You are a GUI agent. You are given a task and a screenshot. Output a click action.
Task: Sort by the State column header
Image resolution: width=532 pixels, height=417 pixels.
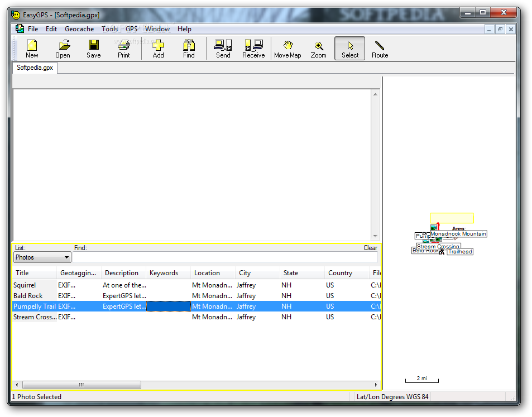pos(302,273)
